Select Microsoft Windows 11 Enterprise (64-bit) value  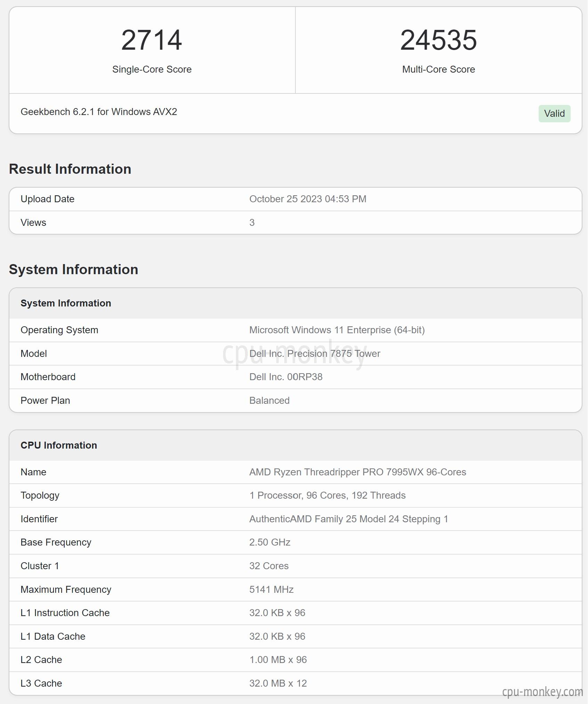[x=337, y=330]
